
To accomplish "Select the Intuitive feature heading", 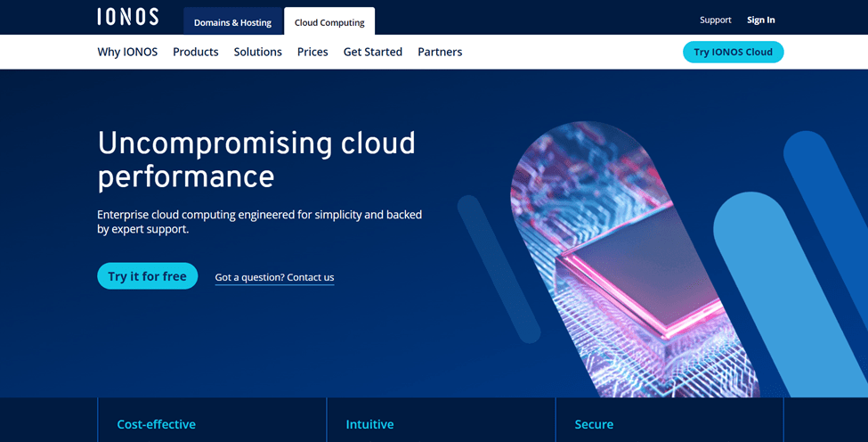I will coord(369,424).
